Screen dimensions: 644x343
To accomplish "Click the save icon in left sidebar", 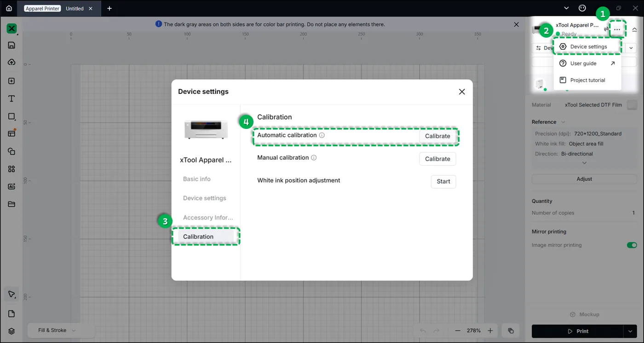I will (x=11, y=45).
